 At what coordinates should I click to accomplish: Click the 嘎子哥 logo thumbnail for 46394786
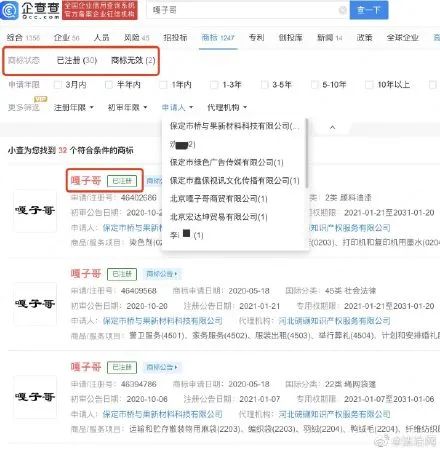point(35,397)
